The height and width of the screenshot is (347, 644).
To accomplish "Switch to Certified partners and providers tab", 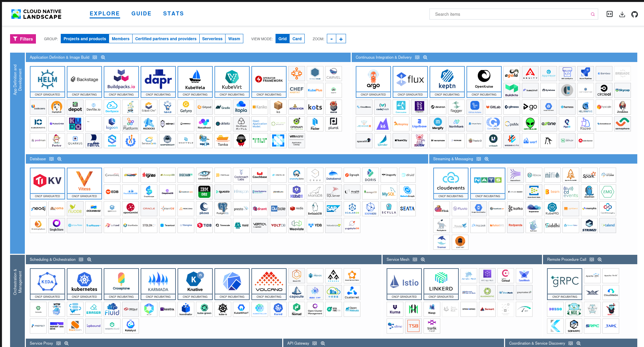I will 166,39.
